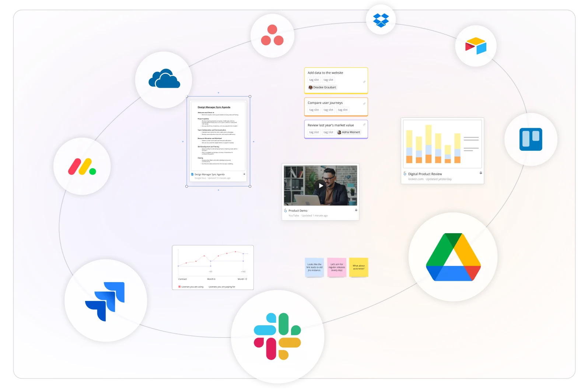
Task: Click the 'Month 6' axis label
Action: point(211,279)
